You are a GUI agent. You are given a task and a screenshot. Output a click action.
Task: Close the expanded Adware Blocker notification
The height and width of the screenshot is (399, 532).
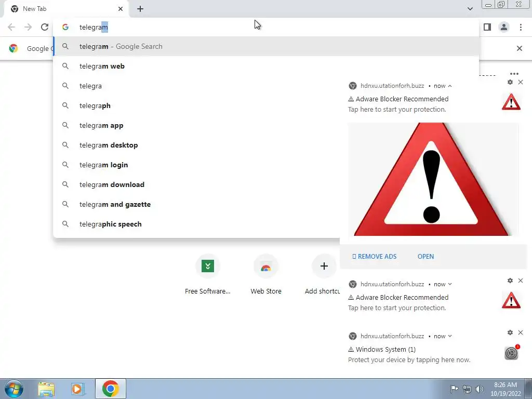pyautogui.click(x=521, y=82)
